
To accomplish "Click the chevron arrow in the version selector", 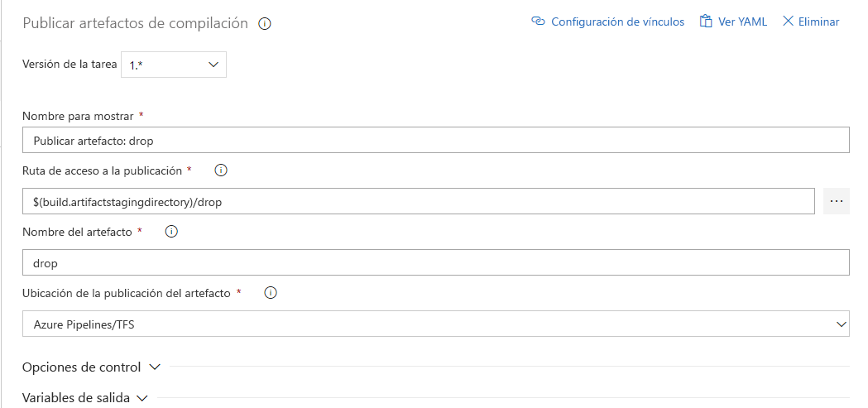I will click(x=213, y=65).
